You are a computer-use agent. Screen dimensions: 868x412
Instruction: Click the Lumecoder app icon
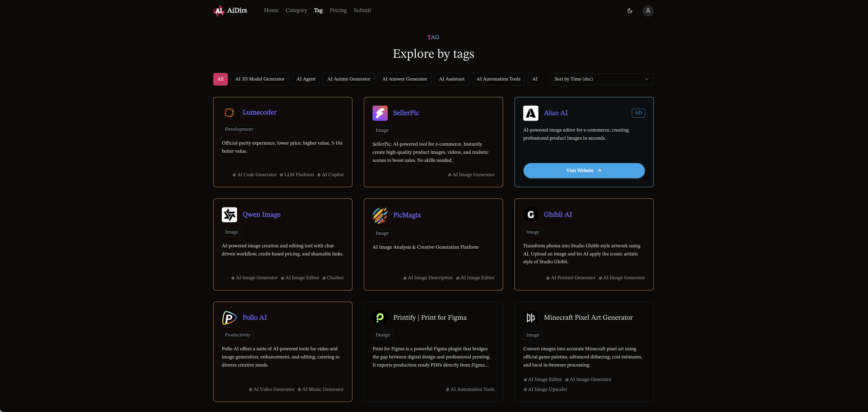pyautogui.click(x=229, y=113)
